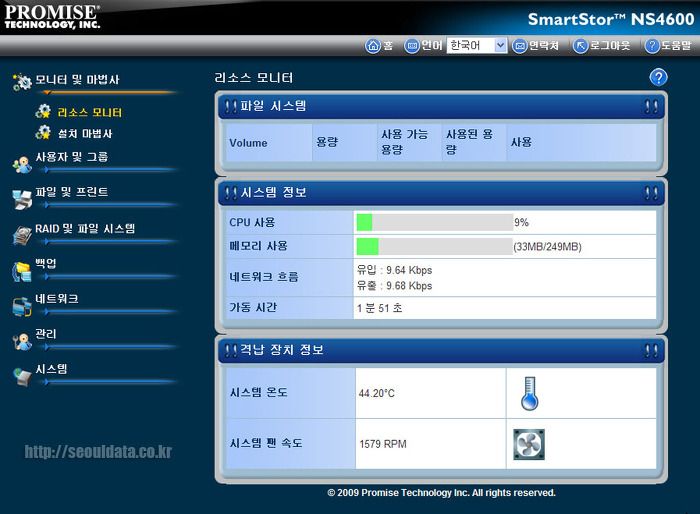
Task: Click the 1579 RPM fan speed value
Action: pyautogui.click(x=383, y=444)
